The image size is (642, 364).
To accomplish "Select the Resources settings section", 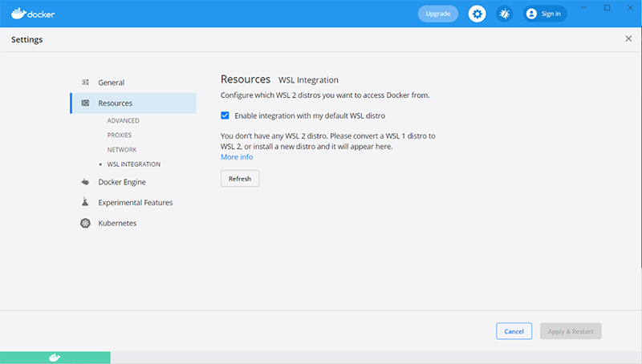I will [x=133, y=103].
